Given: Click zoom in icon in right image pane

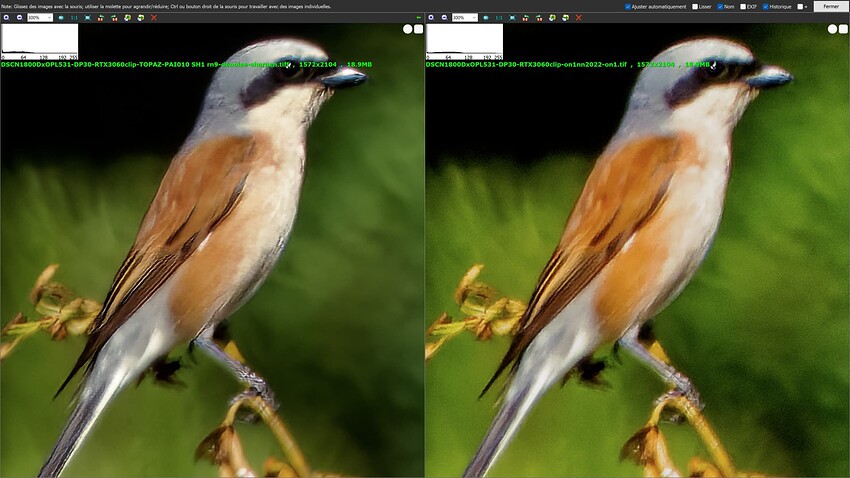Looking at the screenshot, I should click(x=431, y=18).
